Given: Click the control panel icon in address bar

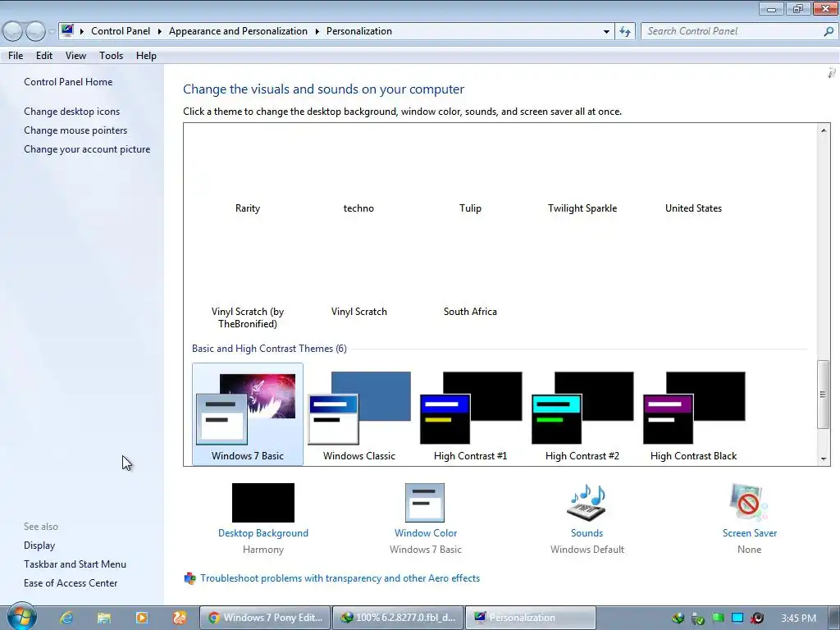Looking at the screenshot, I should 67,30.
